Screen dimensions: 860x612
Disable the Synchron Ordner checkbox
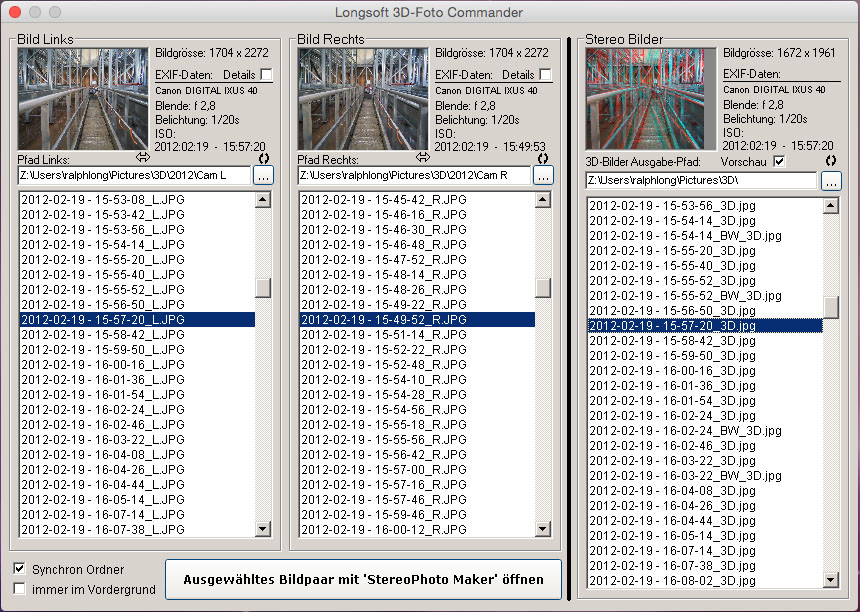(20, 568)
